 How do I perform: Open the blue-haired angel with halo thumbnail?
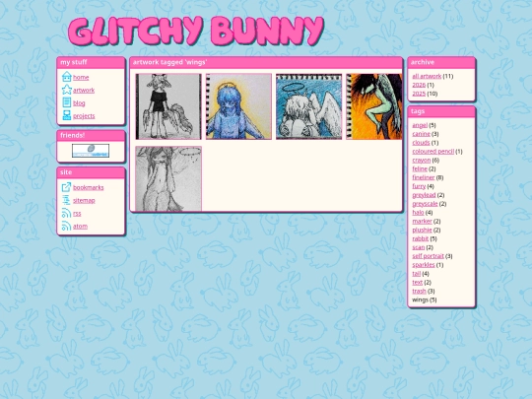238,106
